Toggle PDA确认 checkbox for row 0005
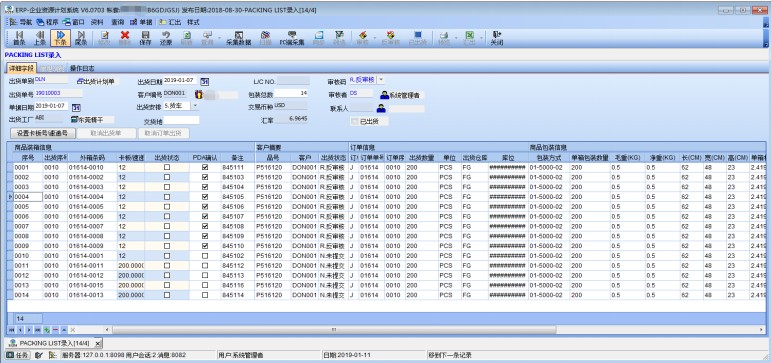The width and height of the screenshot is (771, 363). tap(205, 207)
